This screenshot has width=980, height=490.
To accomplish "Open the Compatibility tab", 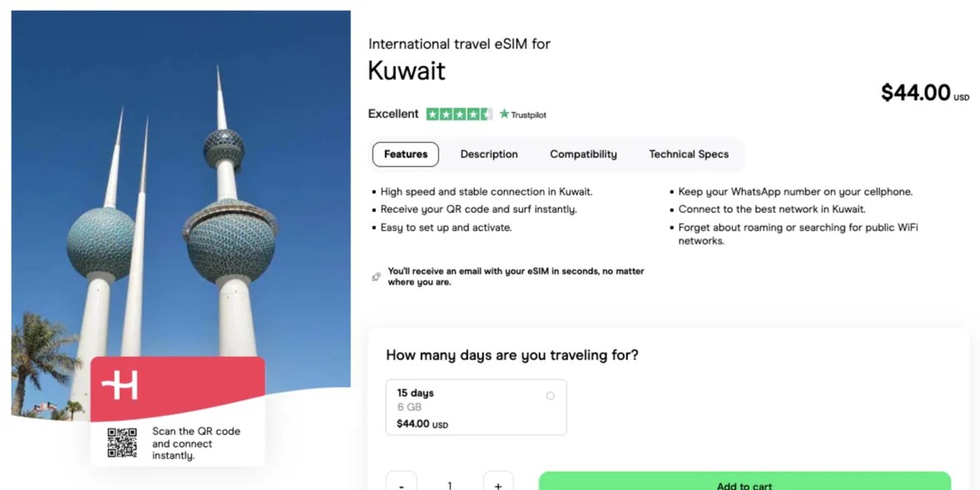I will 583,154.
